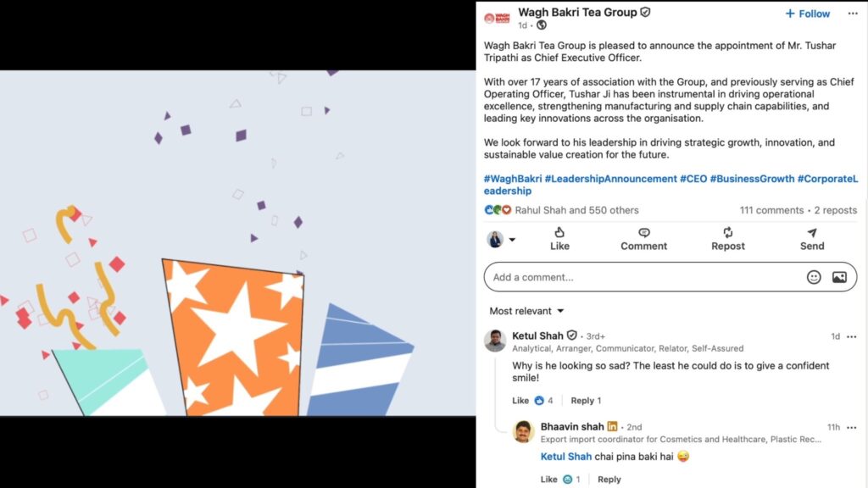Screen dimensions: 868x488
Task: Reply to Ketul Shah's comment
Action: click(581, 401)
